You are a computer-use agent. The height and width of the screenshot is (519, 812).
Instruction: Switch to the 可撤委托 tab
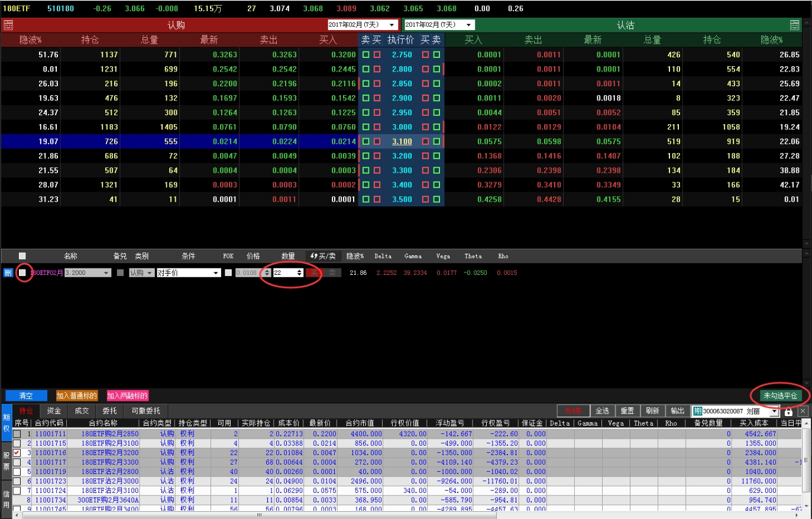click(x=145, y=411)
